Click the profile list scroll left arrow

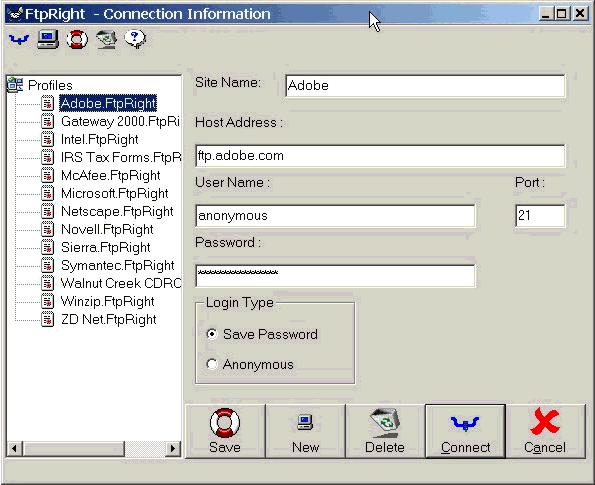[14, 449]
